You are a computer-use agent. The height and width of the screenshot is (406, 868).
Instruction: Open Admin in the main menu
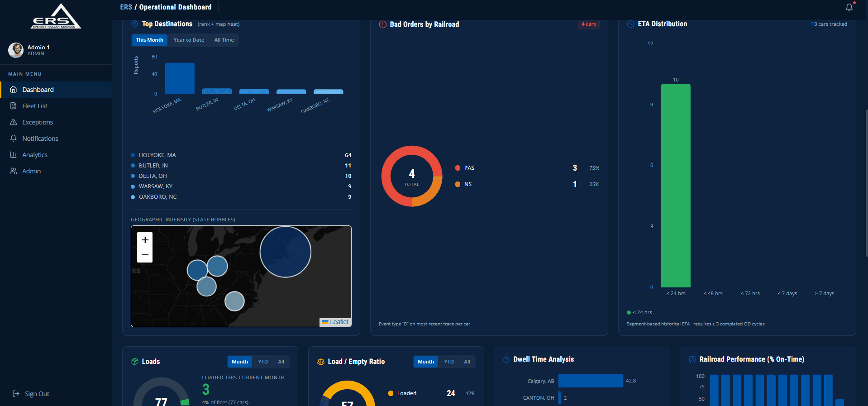click(56, 171)
